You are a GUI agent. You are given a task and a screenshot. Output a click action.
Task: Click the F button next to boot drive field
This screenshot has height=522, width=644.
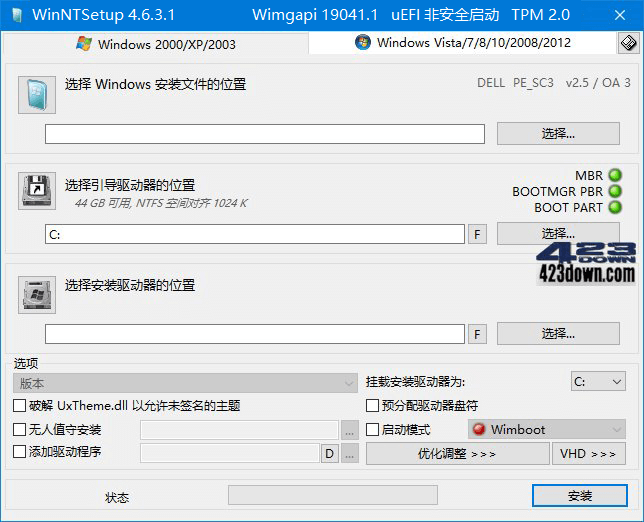(477, 235)
